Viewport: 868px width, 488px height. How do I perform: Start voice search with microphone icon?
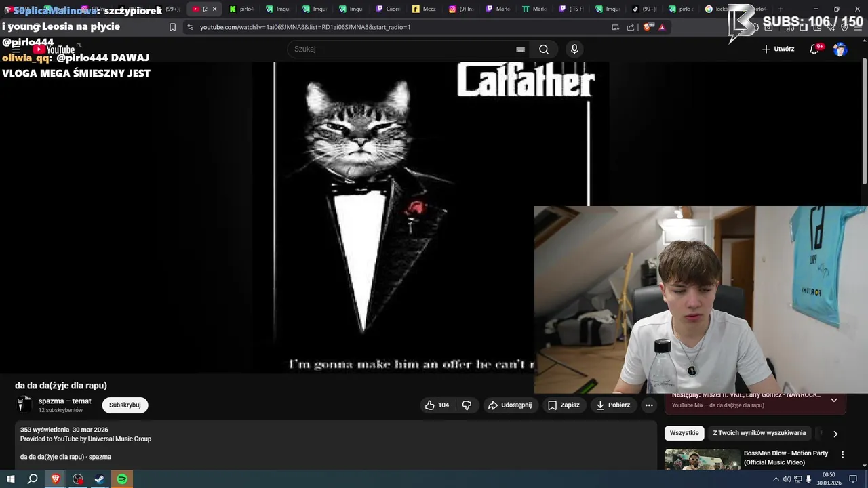tap(574, 49)
